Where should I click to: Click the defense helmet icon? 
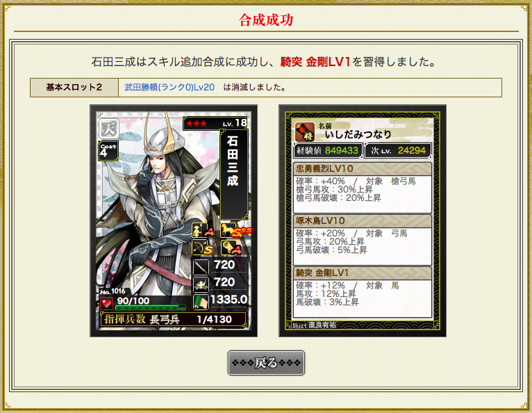201,284
